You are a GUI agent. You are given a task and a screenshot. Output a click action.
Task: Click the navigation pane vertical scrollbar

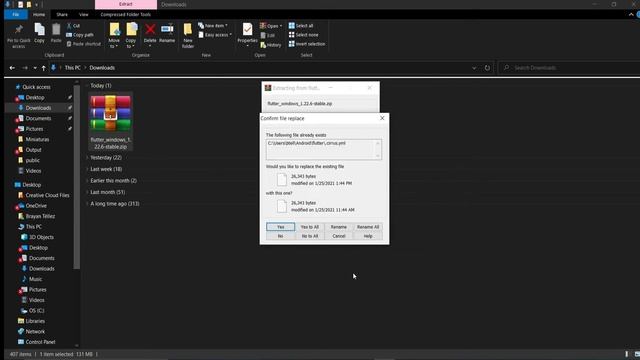pyautogui.click(x=76, y=176)
